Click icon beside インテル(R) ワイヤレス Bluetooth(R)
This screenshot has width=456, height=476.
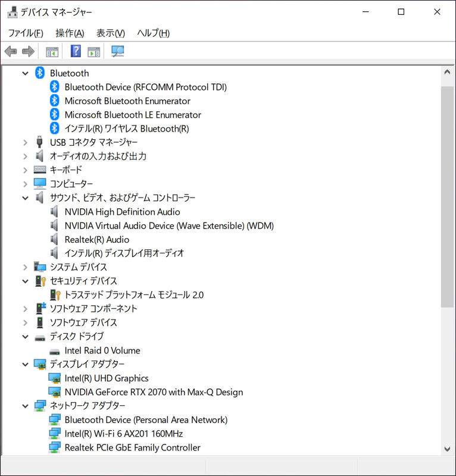point(54,129)
